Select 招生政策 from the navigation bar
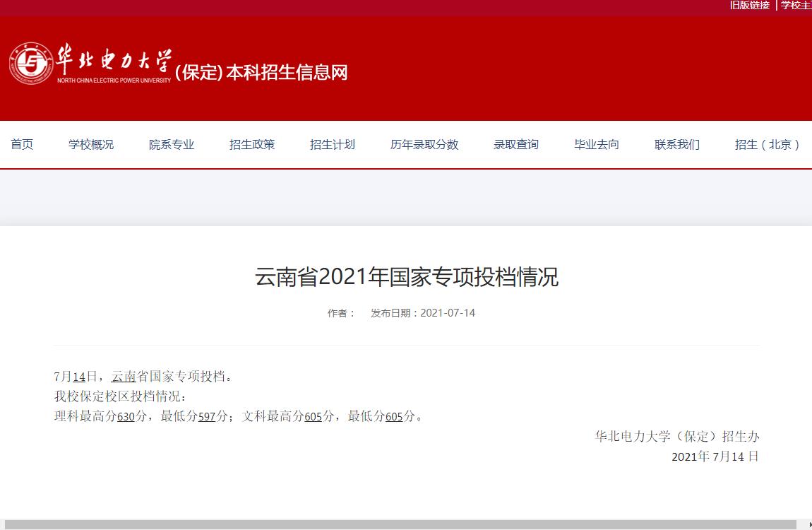The height and width of the screenshot is (530, 812). 252,145
